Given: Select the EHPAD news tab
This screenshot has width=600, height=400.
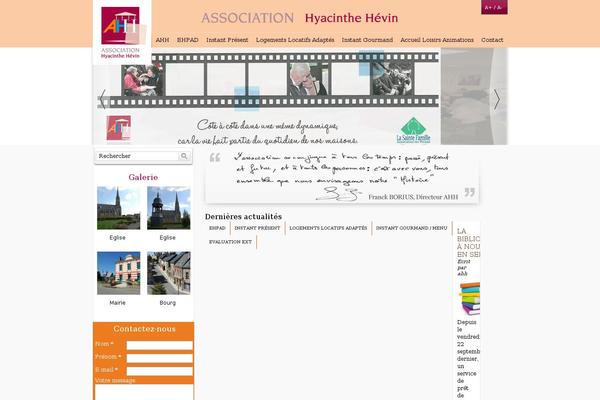Looking at the screenshot, I should tap(217, 228).
